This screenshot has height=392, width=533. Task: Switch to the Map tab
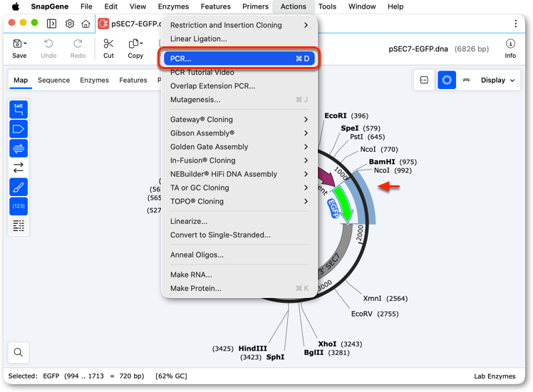[21, 81]
